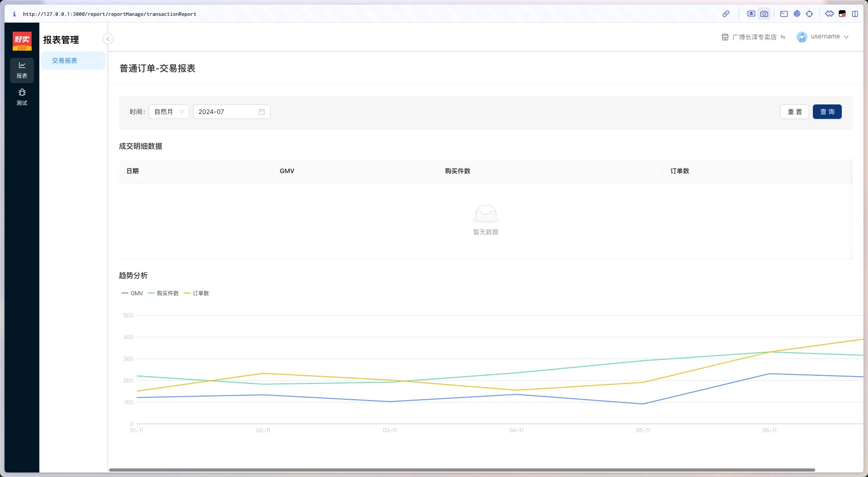Click the user avatar image
The image size is (868, 477).
coord(802,37)
